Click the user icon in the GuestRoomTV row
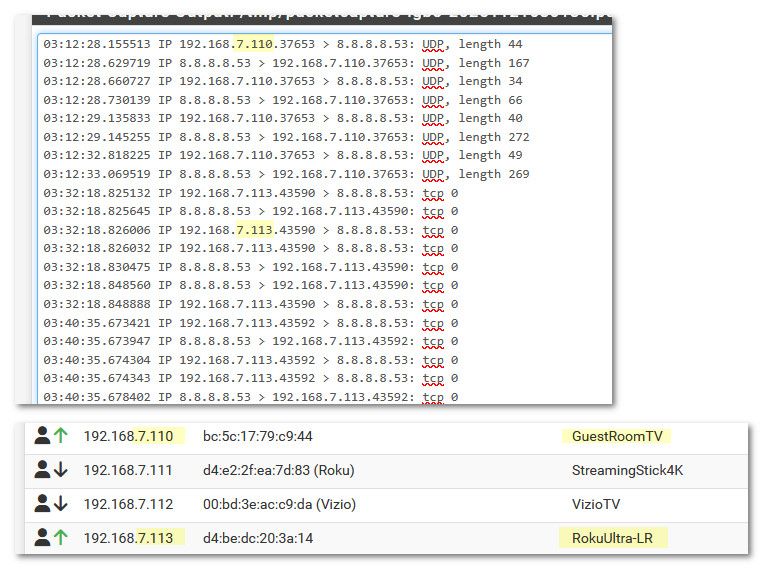Viewport: 764px width, 570px height. (42, 436)
